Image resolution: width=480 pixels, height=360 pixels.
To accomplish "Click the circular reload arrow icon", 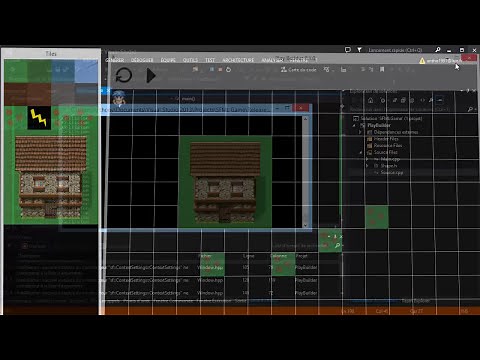I will (124, 75).
